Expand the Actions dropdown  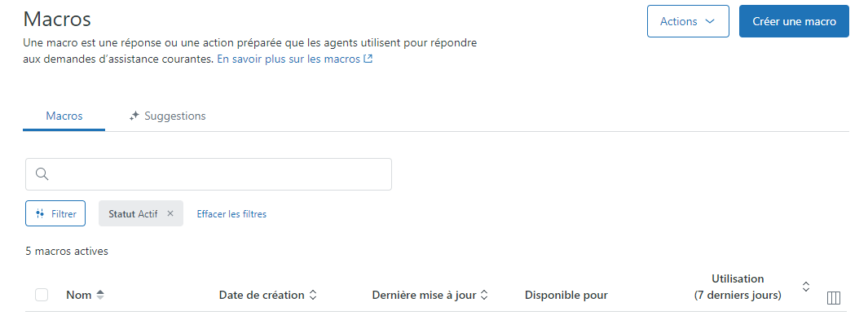(688, 21)
